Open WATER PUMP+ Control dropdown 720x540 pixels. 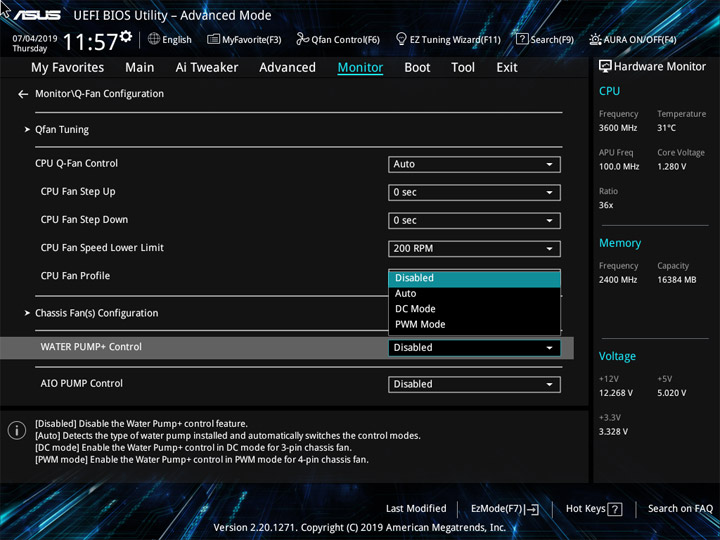point(474,348)
